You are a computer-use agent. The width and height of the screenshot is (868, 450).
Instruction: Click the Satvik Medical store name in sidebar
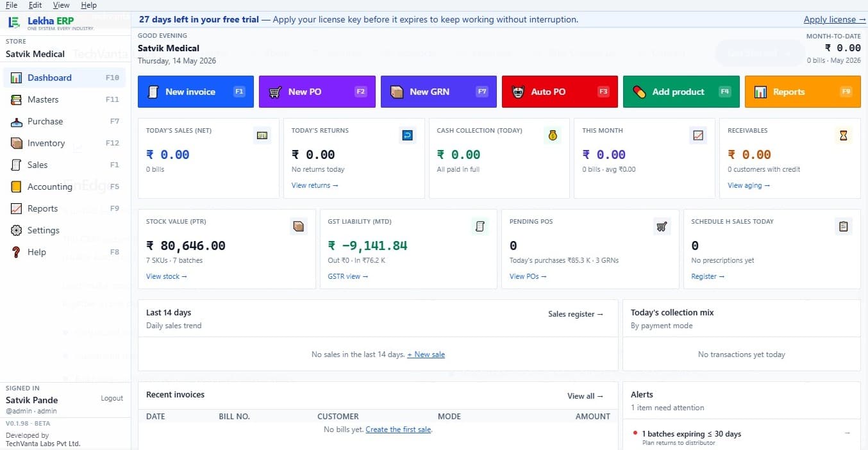point(35,54)
